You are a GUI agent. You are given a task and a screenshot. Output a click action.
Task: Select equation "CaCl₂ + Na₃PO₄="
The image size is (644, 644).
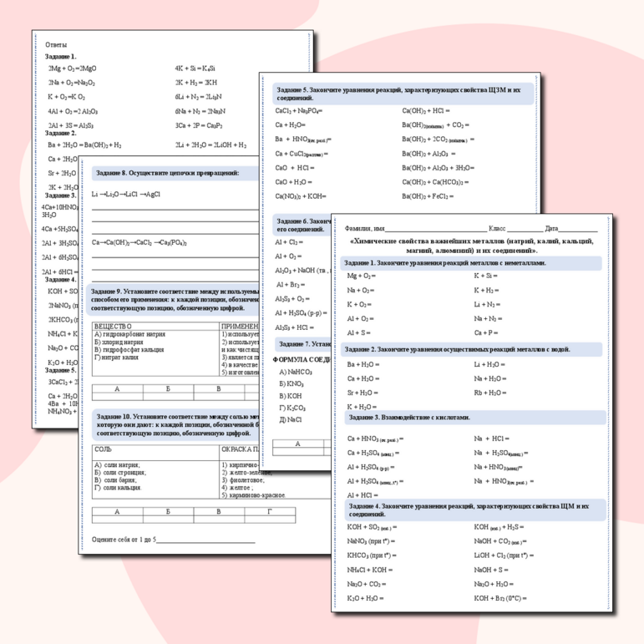point(298,111)
